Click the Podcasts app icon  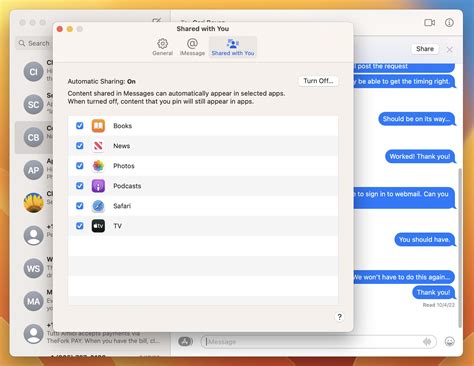click(x=98, y=186)
